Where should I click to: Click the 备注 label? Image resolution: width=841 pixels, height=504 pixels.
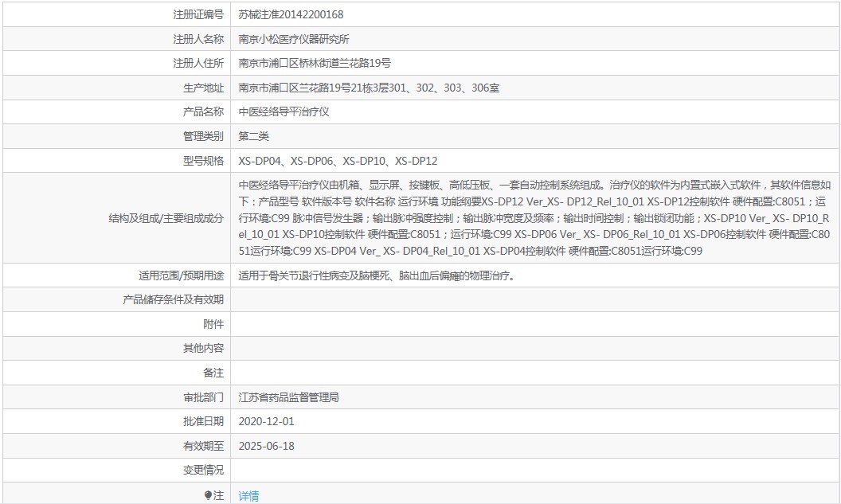(x=213, y=373)
